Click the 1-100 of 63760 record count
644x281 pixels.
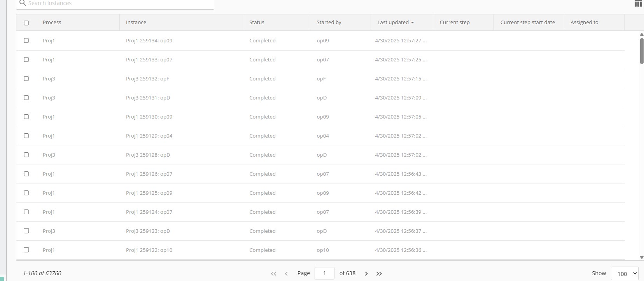[42, 273]
